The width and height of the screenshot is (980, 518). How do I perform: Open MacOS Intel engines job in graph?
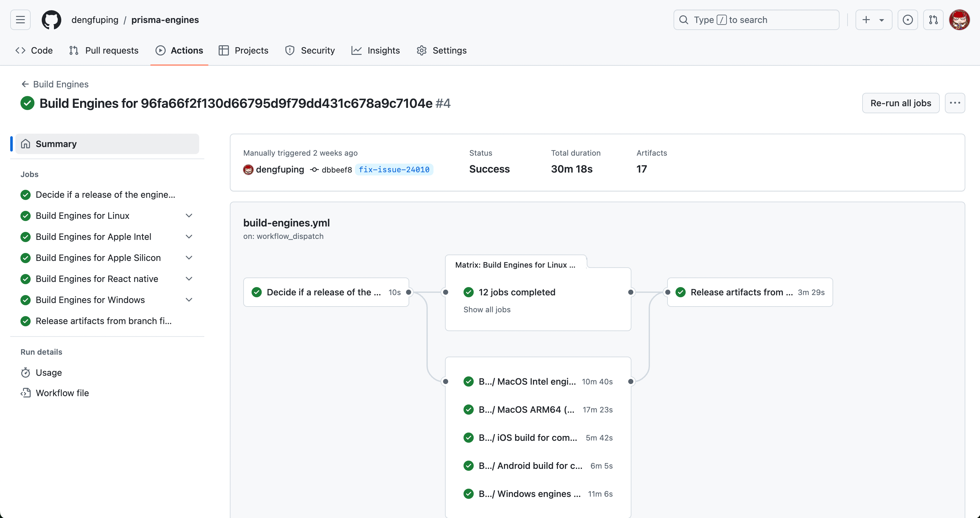(x=538, y=381)
